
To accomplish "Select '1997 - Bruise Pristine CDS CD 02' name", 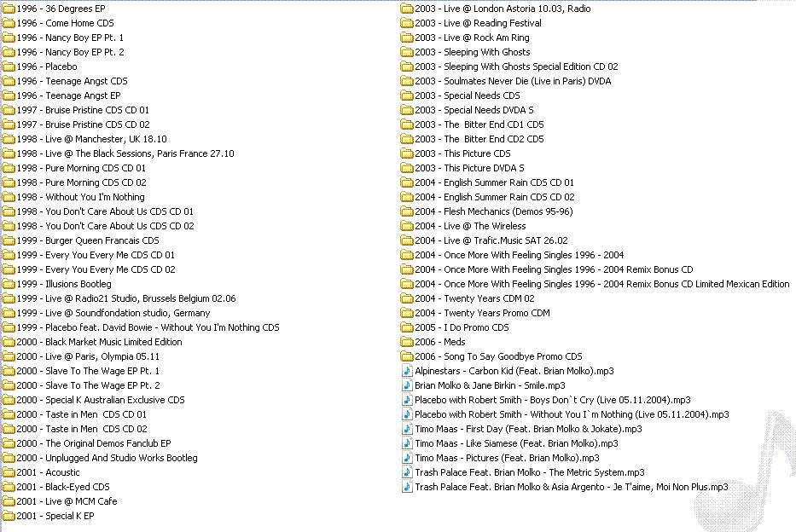I will pyautogui.click(x=84, y=124).
